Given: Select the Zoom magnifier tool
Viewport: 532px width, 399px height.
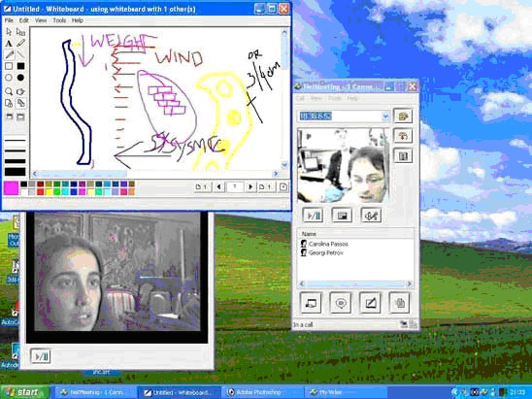Looking at the screenshot, I should coord(9,91).
